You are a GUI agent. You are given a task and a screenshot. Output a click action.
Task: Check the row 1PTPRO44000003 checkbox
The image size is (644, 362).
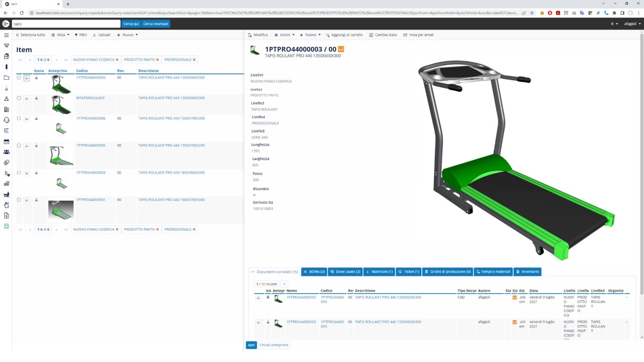(x=19, y=78)
